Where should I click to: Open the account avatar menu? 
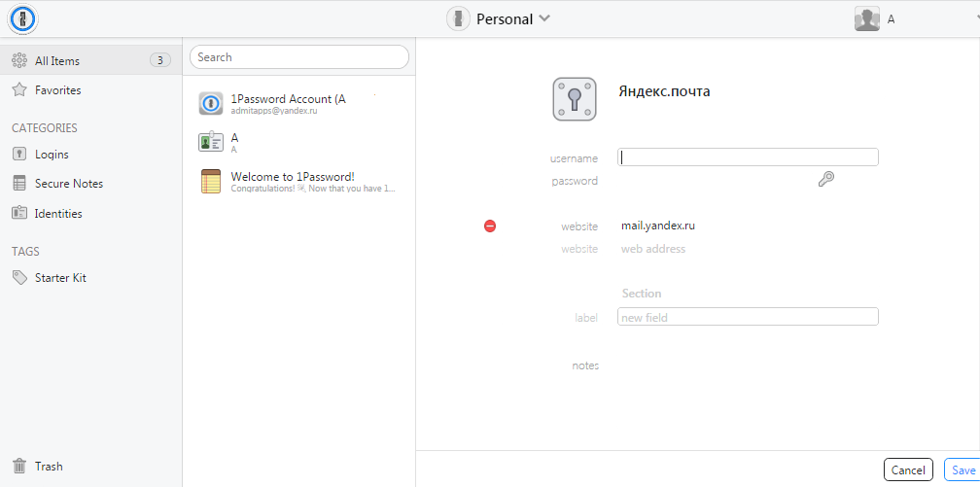(867, 18)
